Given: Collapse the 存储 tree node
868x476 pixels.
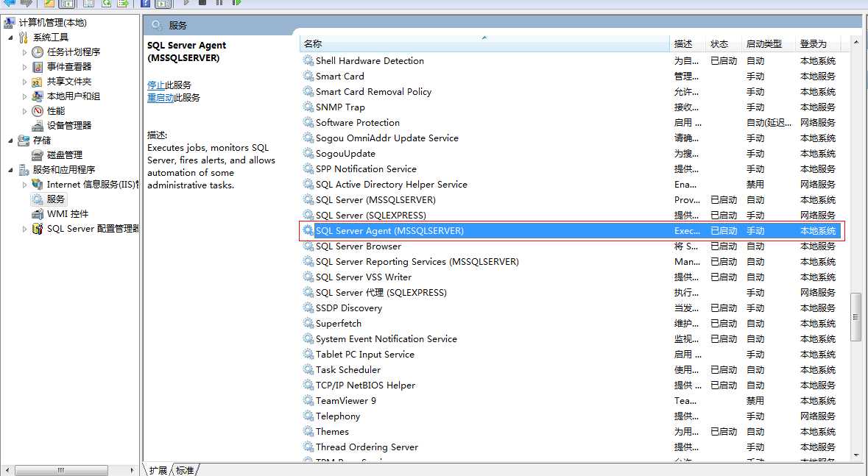Looking at the screenshot, I should tap(10, 141).
